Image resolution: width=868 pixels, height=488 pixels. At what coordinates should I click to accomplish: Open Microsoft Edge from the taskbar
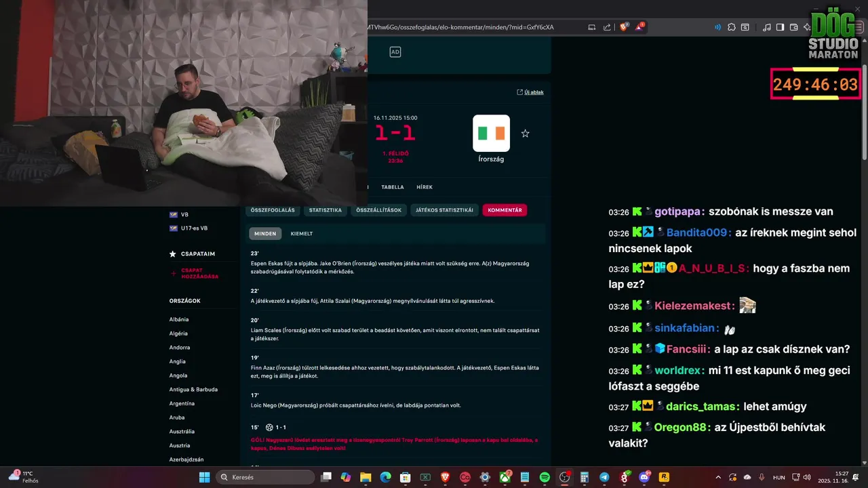(385, 477)
